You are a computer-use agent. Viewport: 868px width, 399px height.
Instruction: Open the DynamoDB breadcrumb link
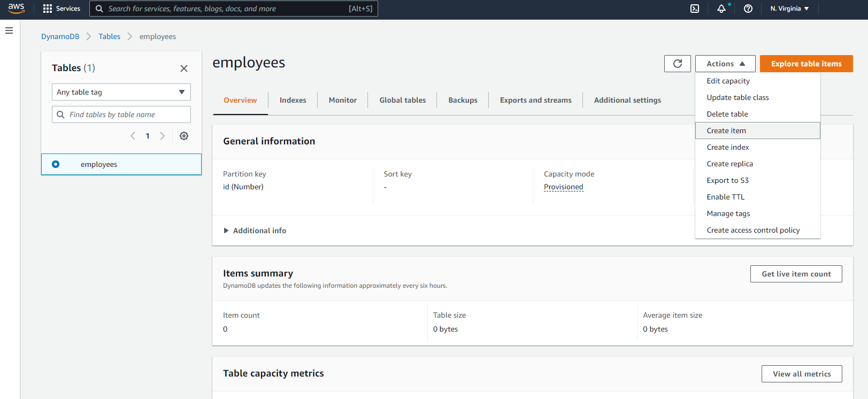point(60,36)
